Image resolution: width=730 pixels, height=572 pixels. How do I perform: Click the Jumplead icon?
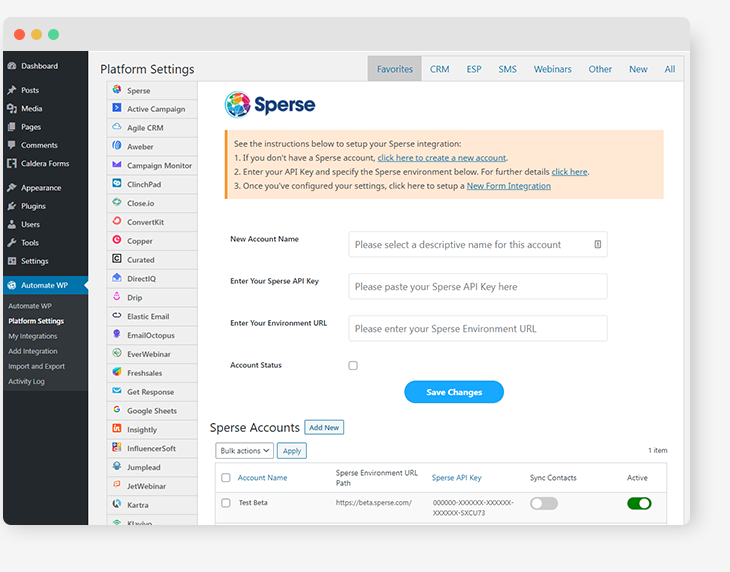(x=117, y=466)
